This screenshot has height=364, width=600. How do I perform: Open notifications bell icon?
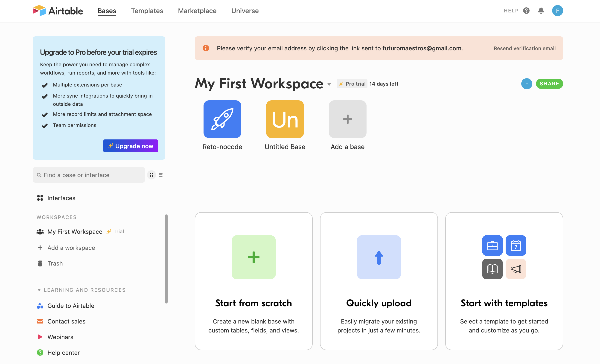[541, 11]
